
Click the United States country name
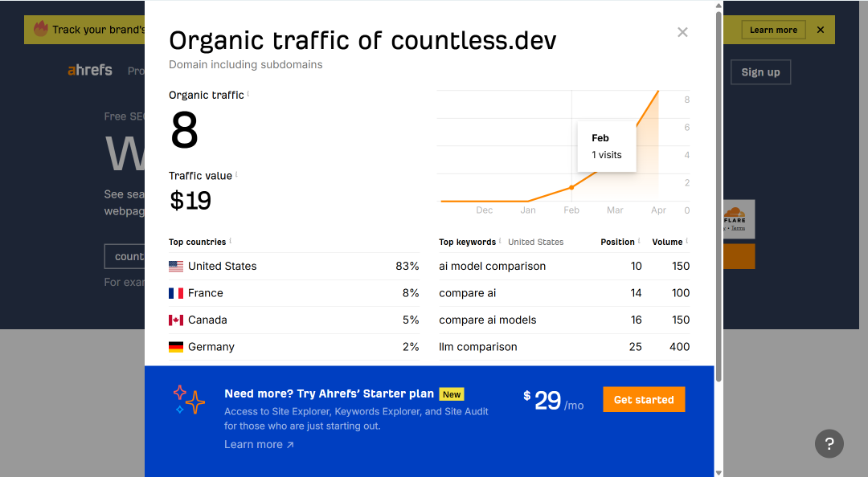coord(222,266)
